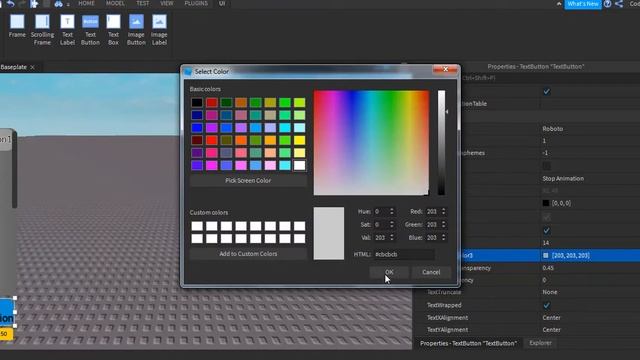This screenshot has width=640, height=360.
Task: Click the [0, 0, 0] black color swatch
Action: [x=546, y=203]
